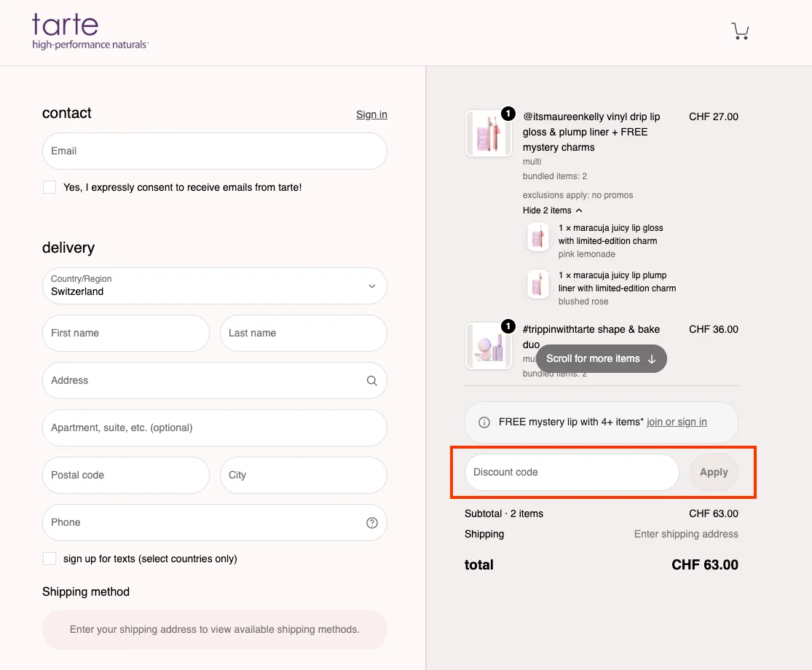Click the maracuja juicy lip gloss item image
Image resolution: width=812 pixels, height=670 pixels.
pos(537,237)
